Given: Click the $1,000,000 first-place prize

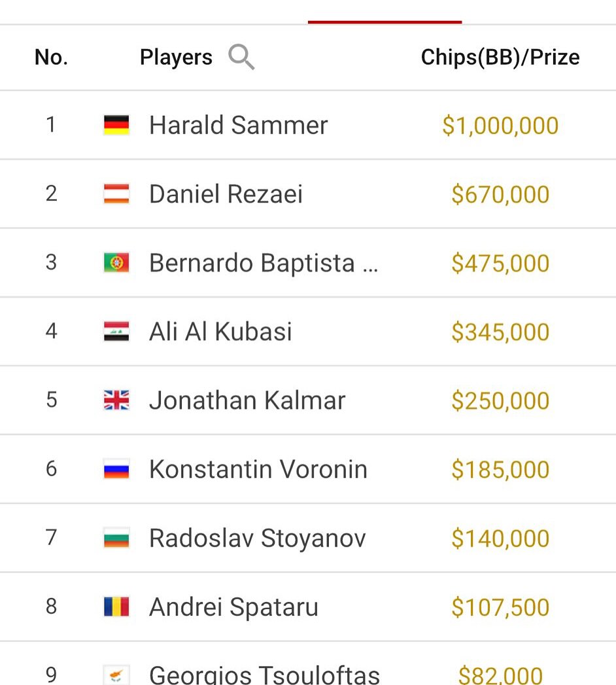Looking at the screenshot, I should [x=500, y=126].
